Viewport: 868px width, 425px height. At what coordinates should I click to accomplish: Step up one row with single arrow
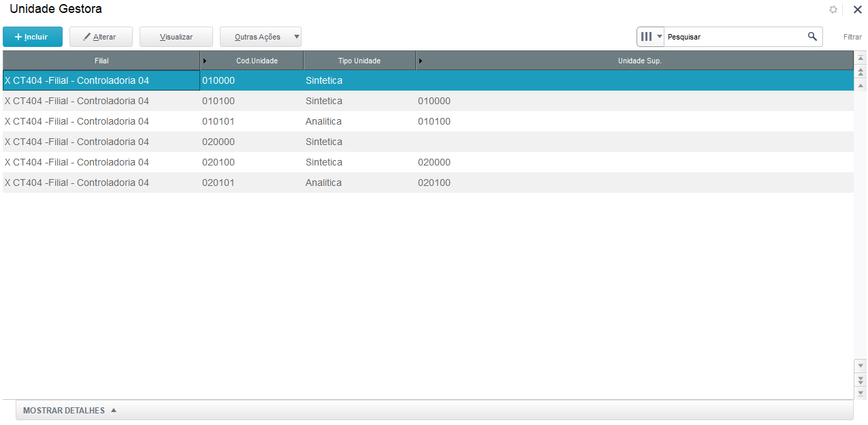(861, 86)
